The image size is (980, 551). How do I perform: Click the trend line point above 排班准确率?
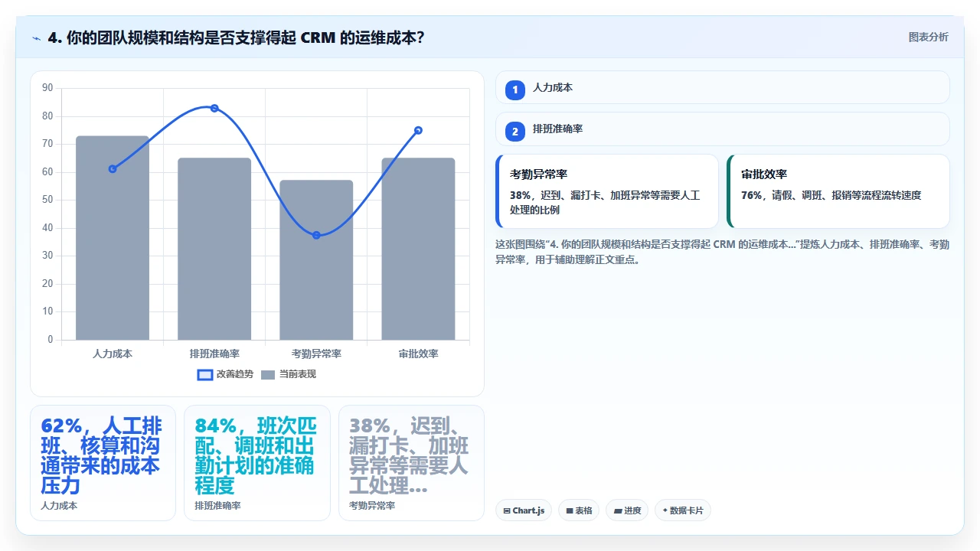214,108
